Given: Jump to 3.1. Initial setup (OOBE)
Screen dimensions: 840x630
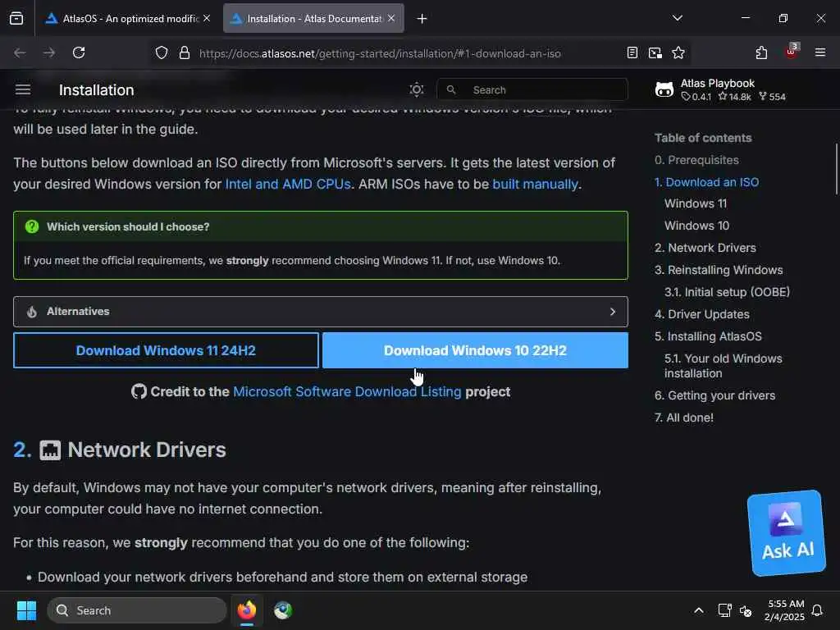Looking at the screenshot, I should coord(727,292).
